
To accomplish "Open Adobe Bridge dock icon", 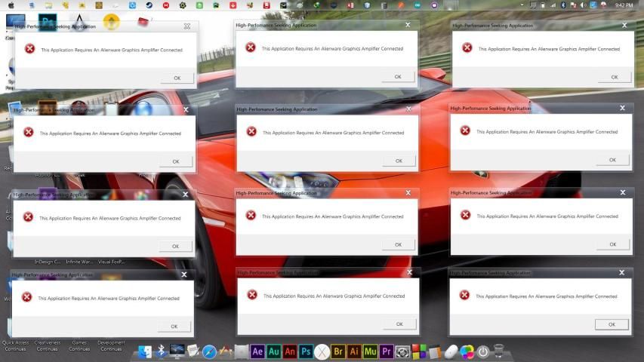I will point(338,351).
